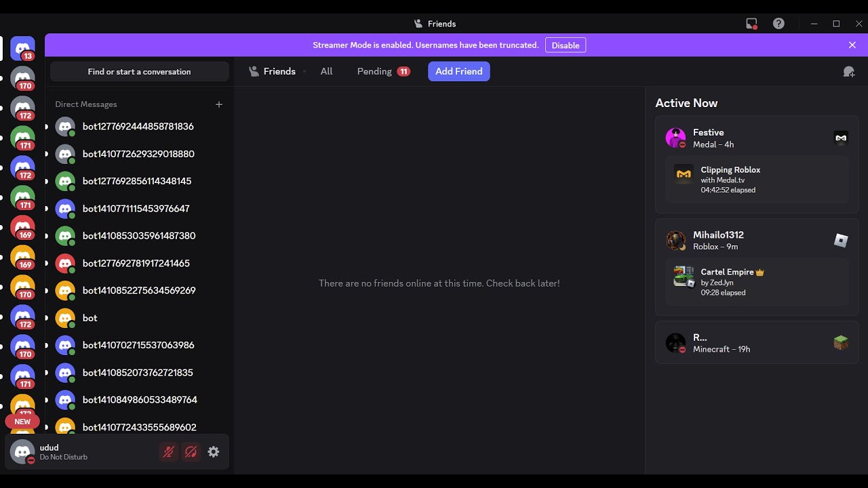868x488 pixels.
Task: Click Mihailo1312's avatar in Active Now
Action: click(x=675, y=241)
